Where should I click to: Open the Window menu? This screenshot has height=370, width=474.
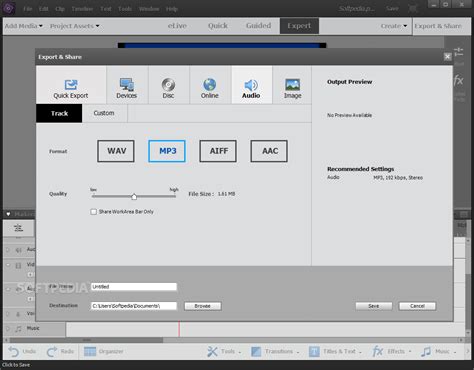tap(149, 9)
